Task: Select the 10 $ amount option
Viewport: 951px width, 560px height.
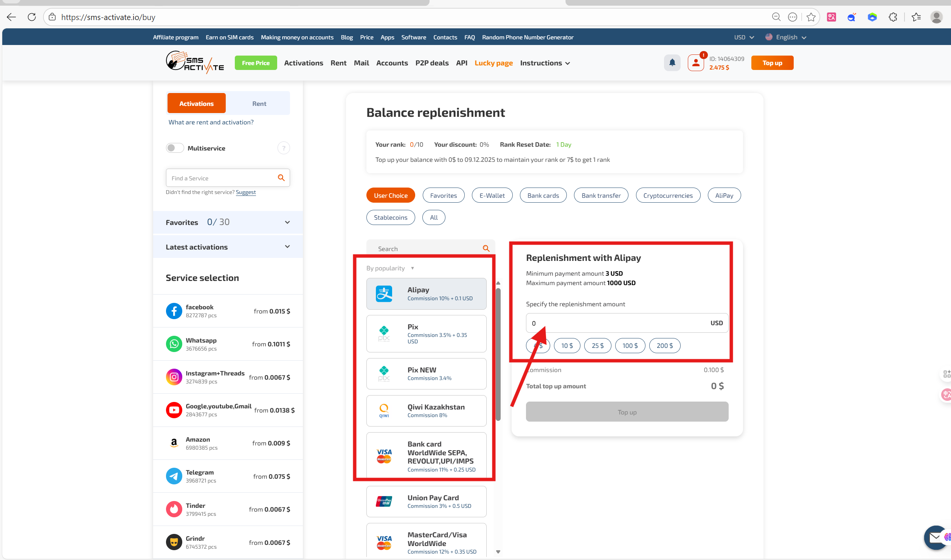Action: pos(566,346)
